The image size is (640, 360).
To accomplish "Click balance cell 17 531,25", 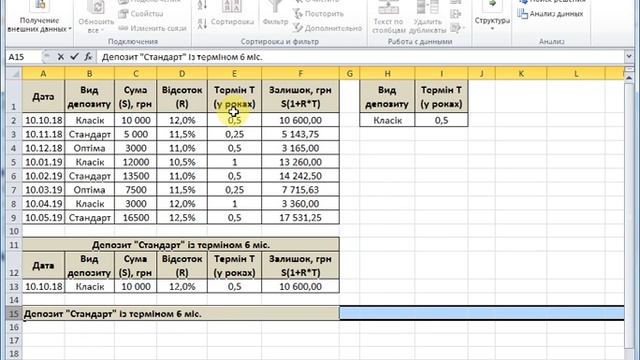I will (x=300, y=218).
